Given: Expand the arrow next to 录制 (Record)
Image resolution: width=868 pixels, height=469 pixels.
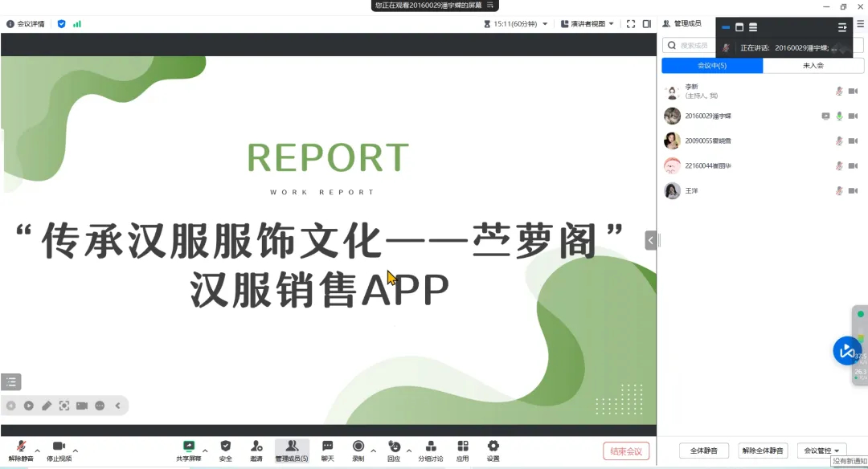Looking at the screenshot, I should click(x=373, y=451).
